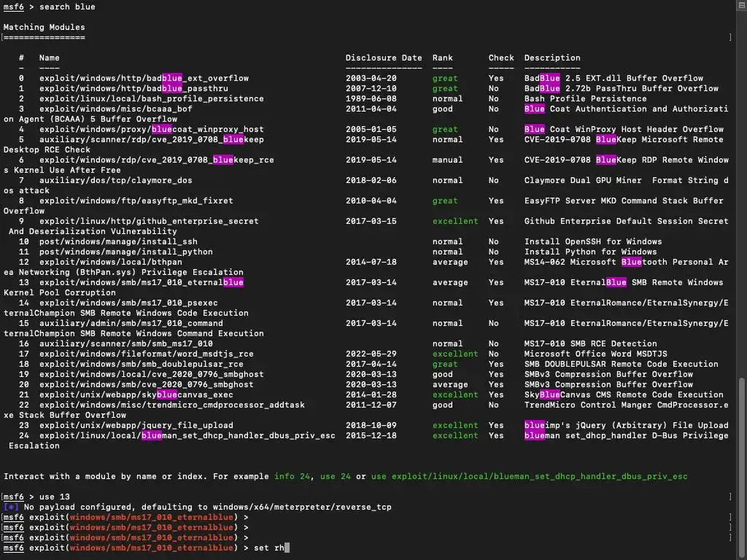Click auxiliary/scanner/rdp/cve_2019_0708_bluekeep module name

click(x=152, y=139)
